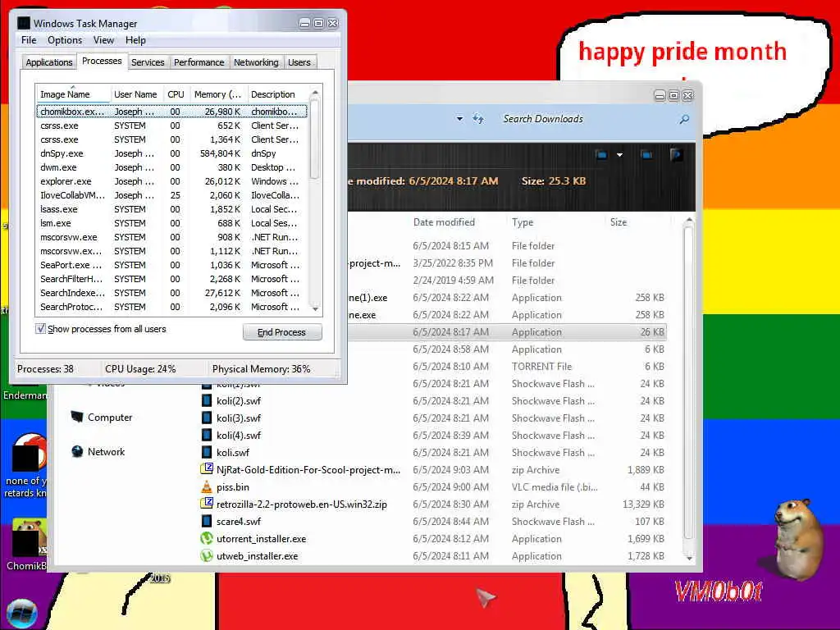The image size is (840, 630).
Task: Open Task Manager Help menu
Action: click(x=135, y=40)
